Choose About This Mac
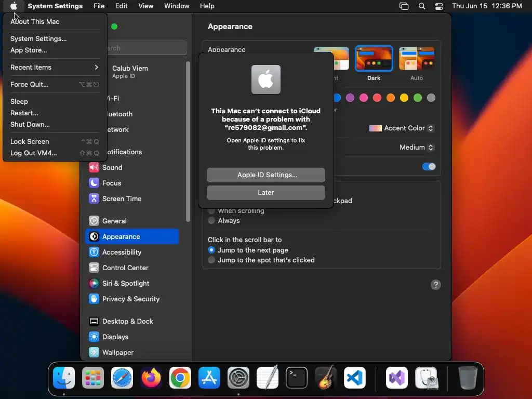 click(x=55, y=21)
